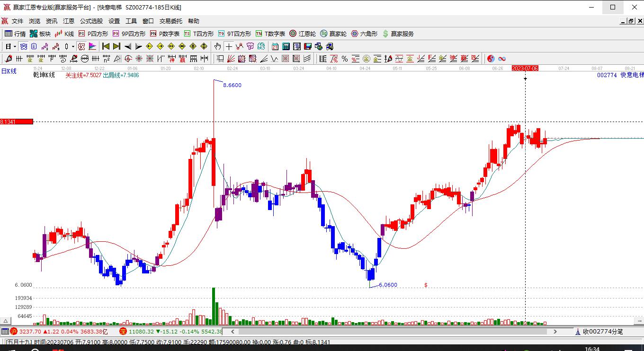Viewport: 644px width, 351px height.
Task: Open the candlestick type dropdown arrow
Action: (x=72, y=46)
